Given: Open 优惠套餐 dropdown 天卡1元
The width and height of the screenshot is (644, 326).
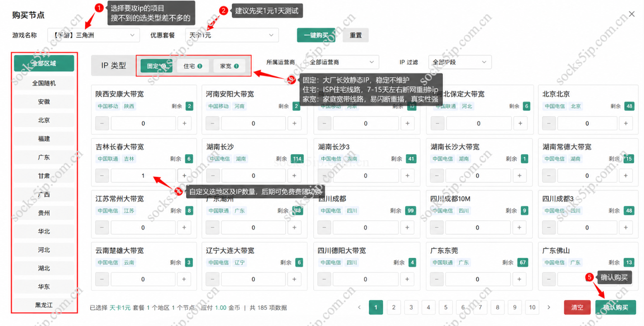Looking at the screenshot, I should point(232,35).
